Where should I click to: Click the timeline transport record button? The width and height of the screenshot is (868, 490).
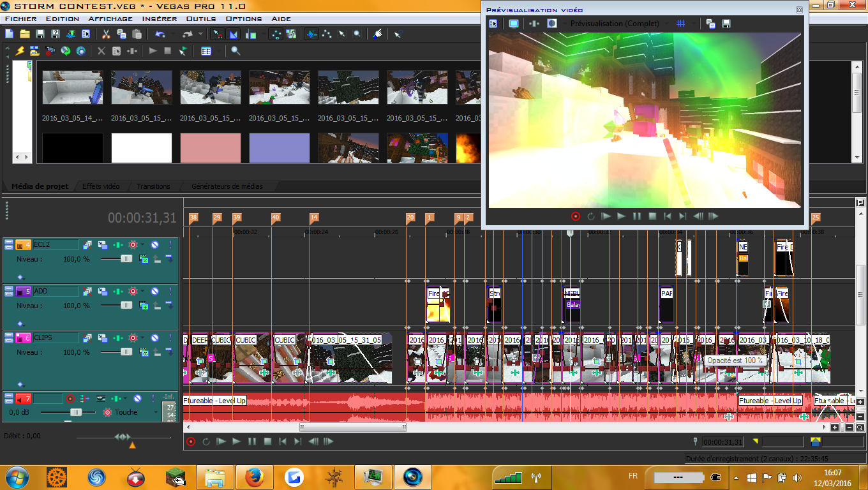click(x=190, y=442)
